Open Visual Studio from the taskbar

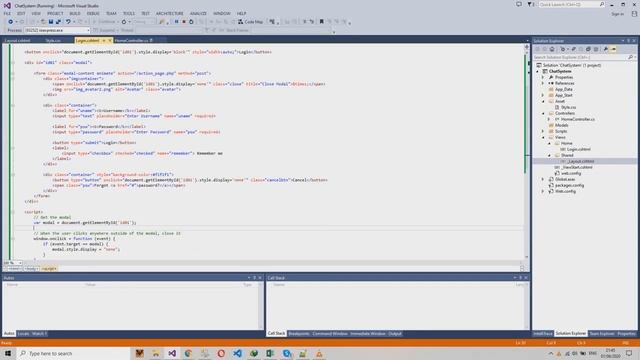coord(172,353)
